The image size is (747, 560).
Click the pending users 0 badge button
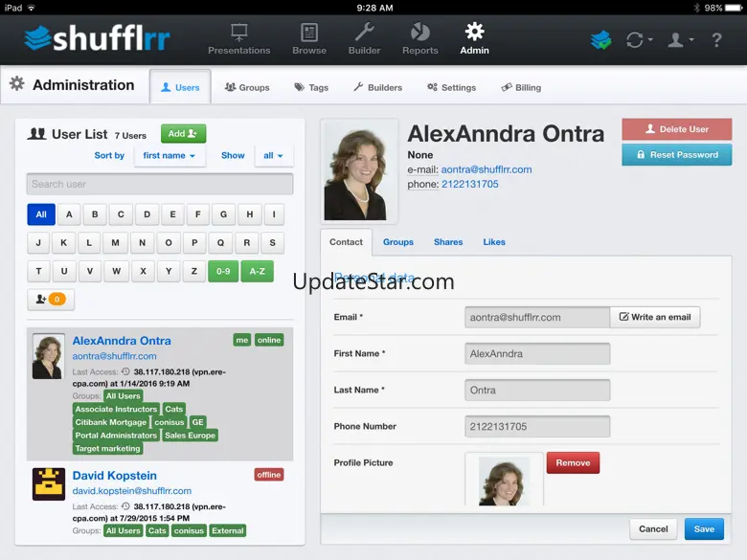coord(51,299)
